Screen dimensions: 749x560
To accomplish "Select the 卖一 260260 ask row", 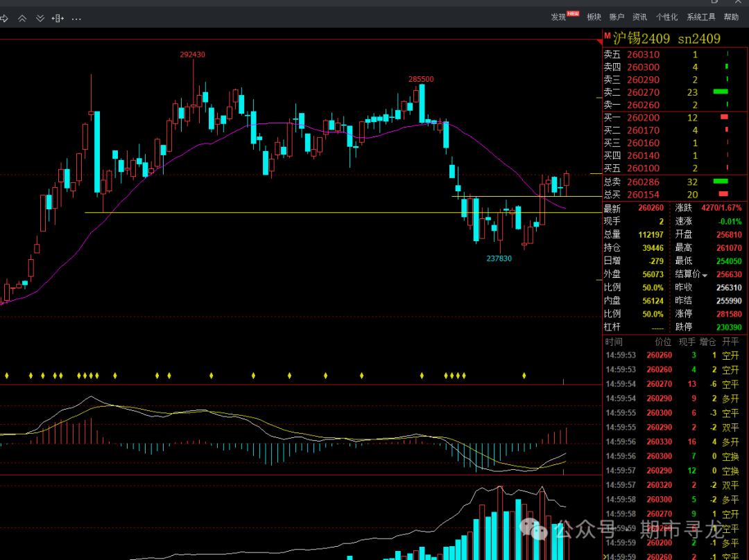I will pyautogui.click(x=675, y=105).
